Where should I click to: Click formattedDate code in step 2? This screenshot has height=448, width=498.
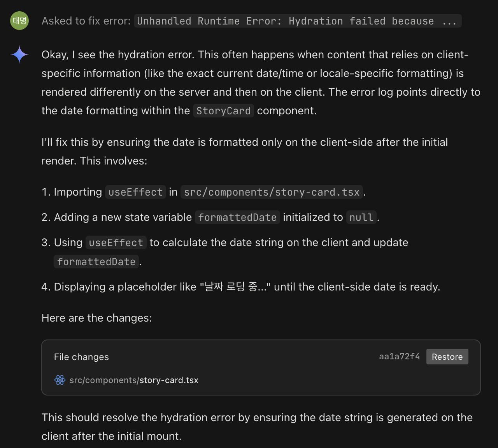click(237, 217)
